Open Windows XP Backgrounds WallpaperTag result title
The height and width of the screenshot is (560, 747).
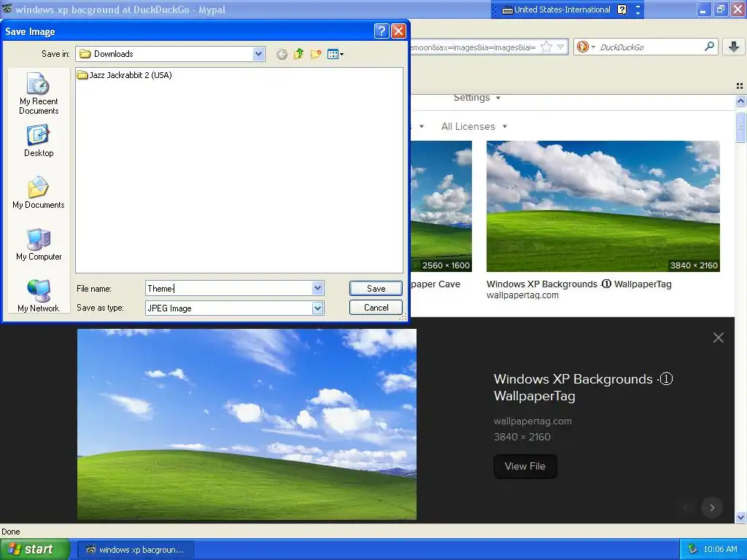[x=578, y=284]
